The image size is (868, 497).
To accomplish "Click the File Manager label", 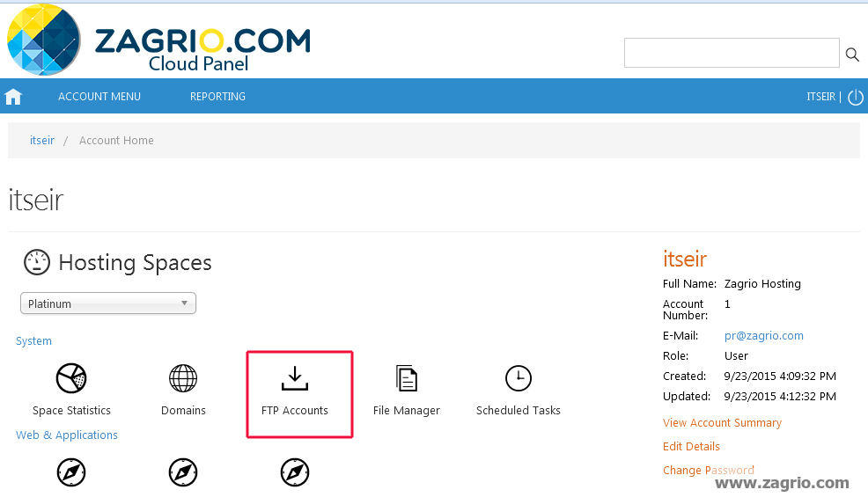I will click(x=407, y=410).
